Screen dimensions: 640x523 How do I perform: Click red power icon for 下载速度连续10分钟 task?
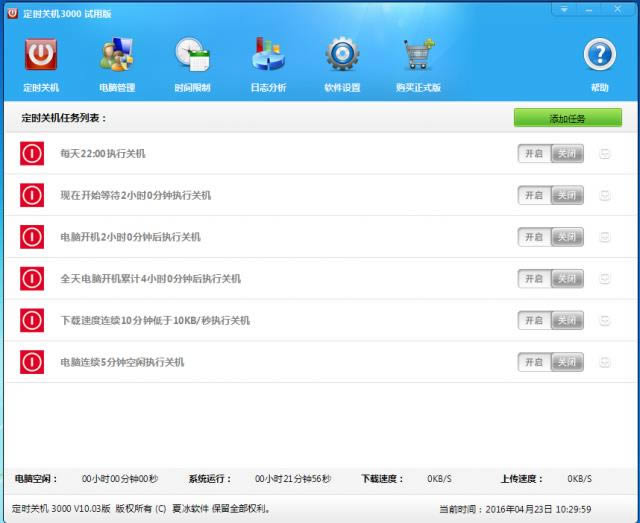pos(32,320)
